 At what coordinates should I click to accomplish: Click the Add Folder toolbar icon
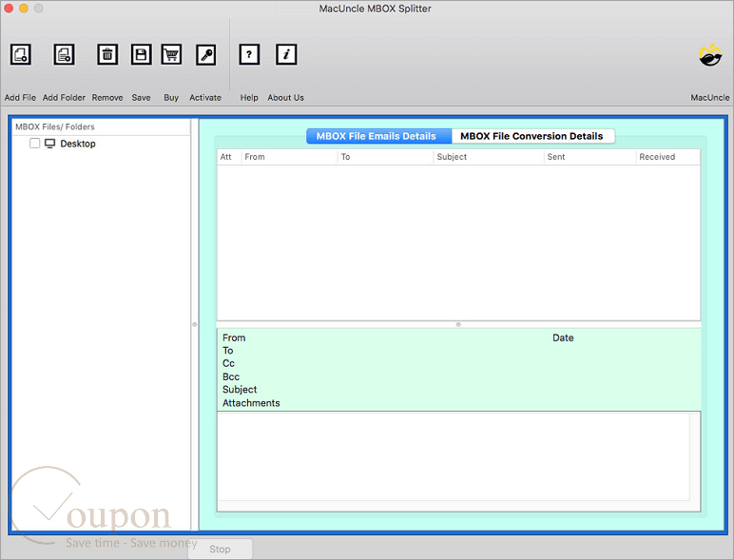coord(64,55)
